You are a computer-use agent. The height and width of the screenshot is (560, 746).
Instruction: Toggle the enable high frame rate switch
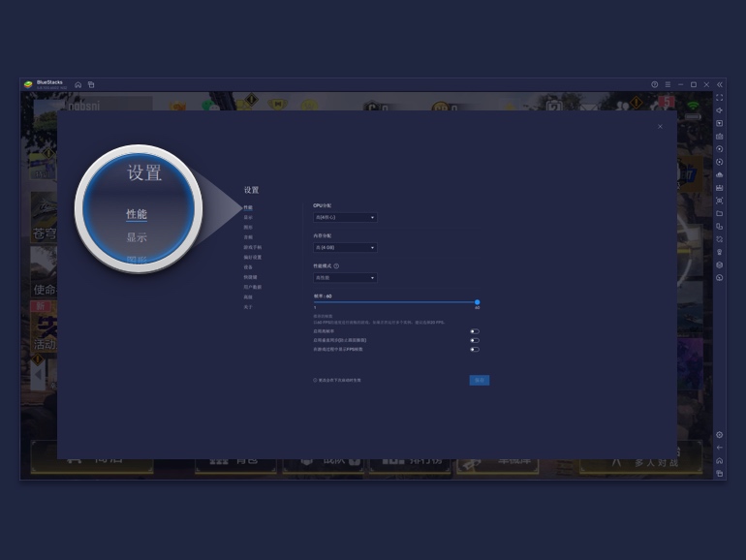(x=475, y=331)
